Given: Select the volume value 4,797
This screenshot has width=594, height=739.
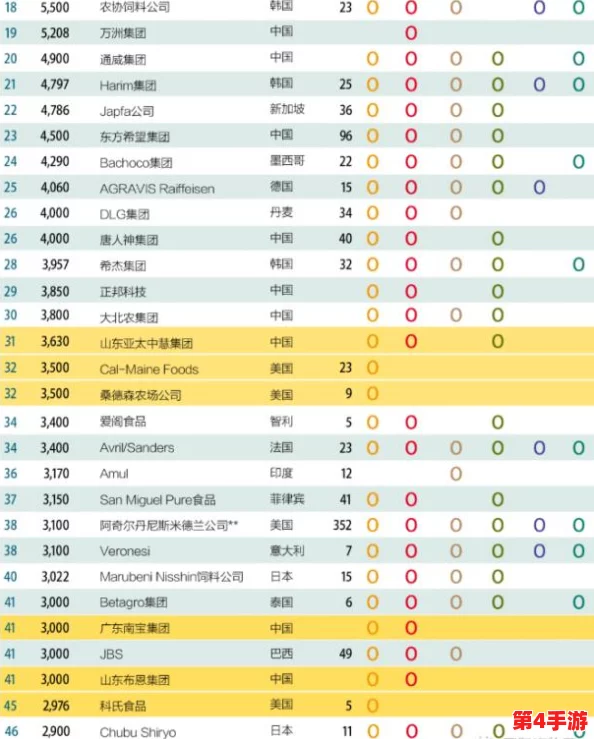Looking at the screenshot, I should coord(55,84).
